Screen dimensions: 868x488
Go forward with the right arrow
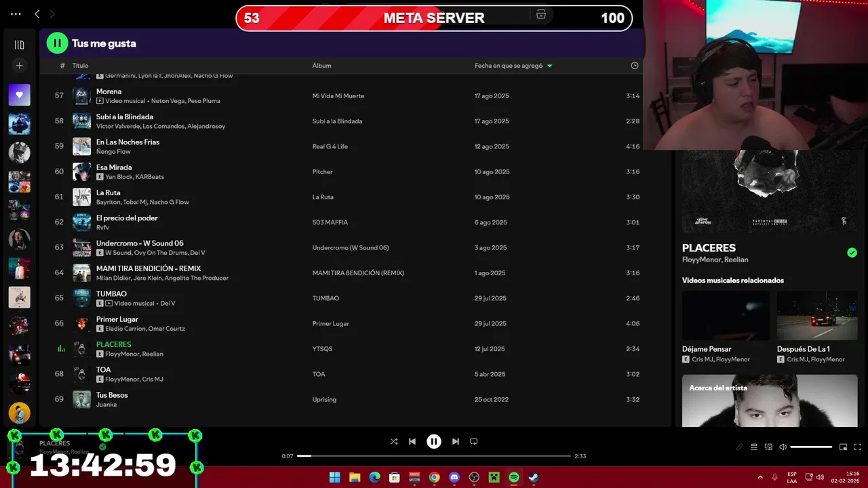(x=52, y=14)
